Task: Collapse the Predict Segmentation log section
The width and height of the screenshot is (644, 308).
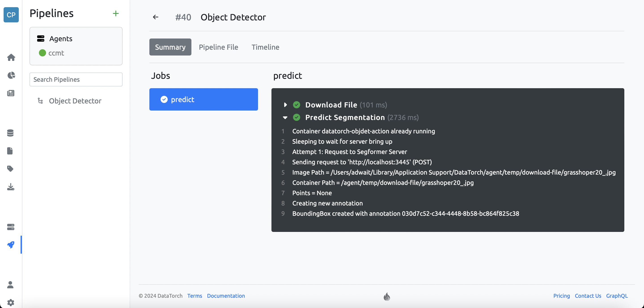Action: 286,118
